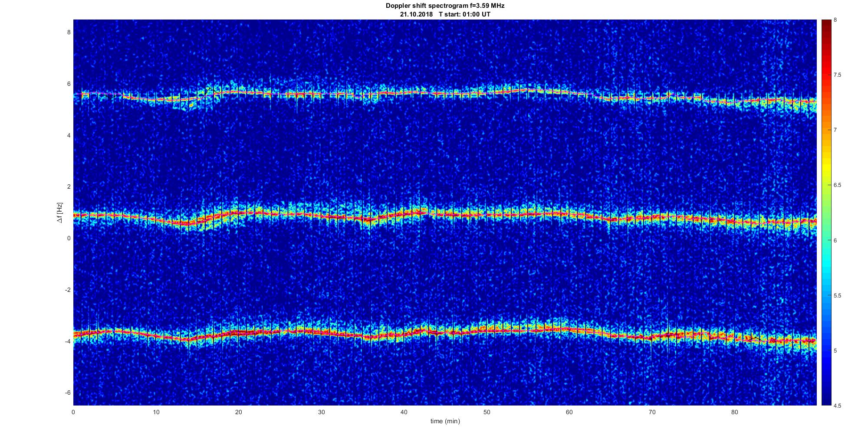Click x-axis tick label 10

pyautogui.click(x=156, y=412)
